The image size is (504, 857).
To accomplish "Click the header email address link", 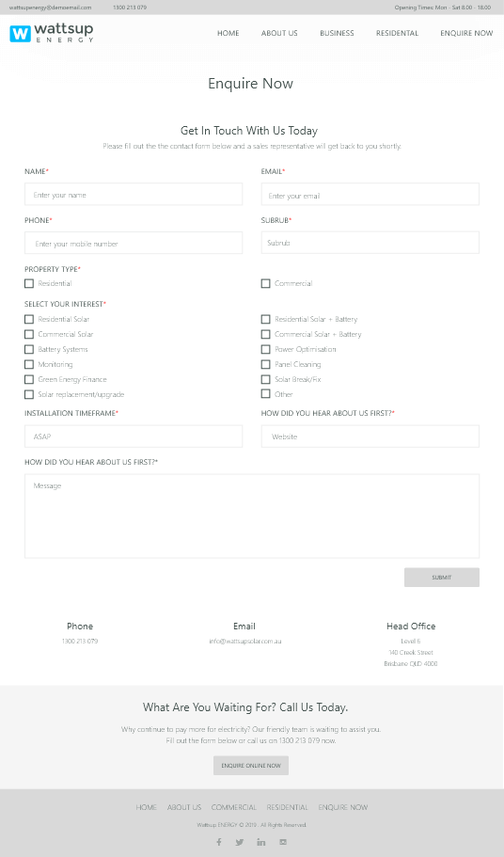I will click(x=51, y=8).
